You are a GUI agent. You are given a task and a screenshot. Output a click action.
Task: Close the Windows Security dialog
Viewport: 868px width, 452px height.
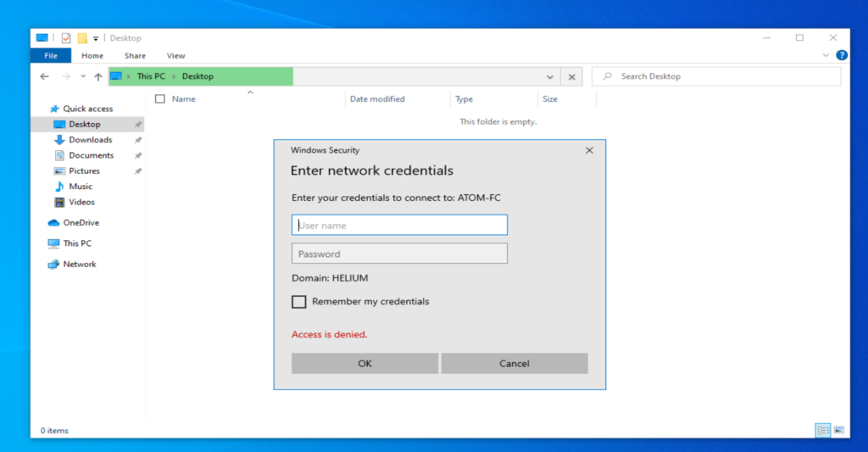point(589,150)
